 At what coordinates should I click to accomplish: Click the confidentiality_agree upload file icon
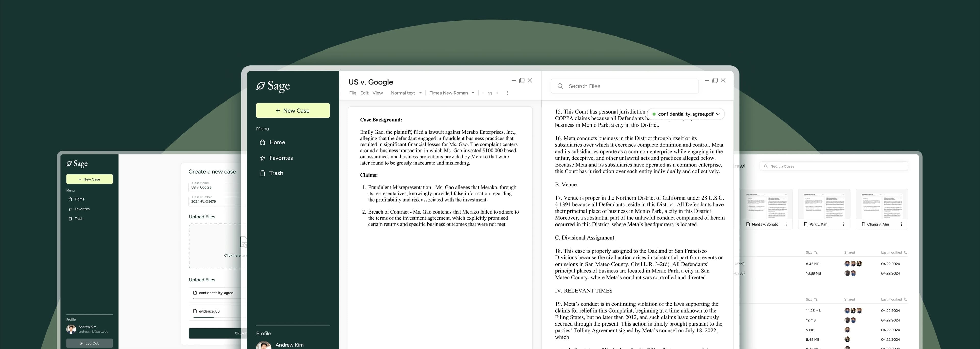(195, 293)
